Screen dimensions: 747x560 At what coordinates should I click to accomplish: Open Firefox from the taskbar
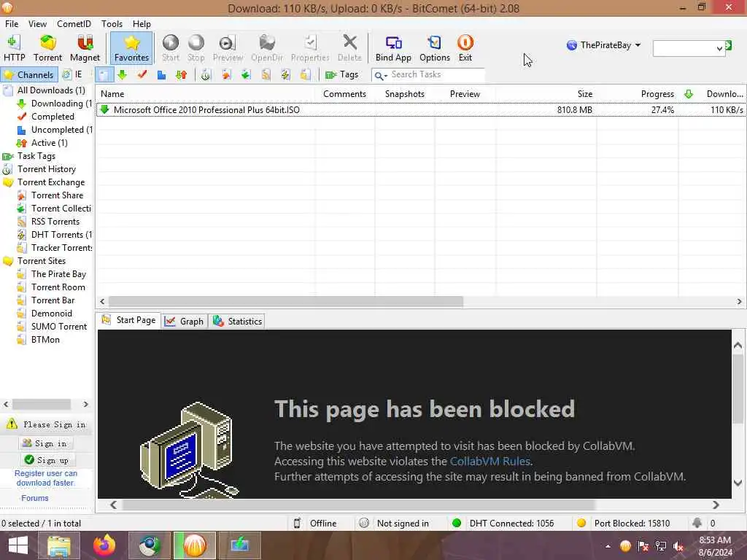point(104,545)
